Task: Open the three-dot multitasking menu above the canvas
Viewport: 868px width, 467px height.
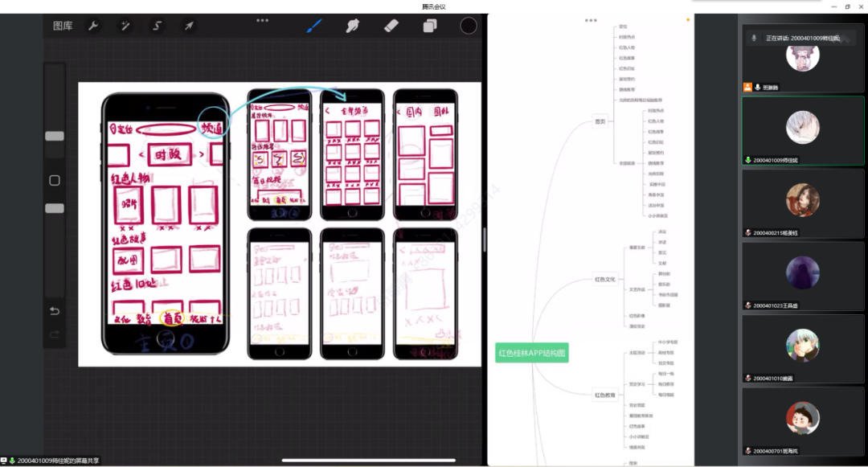Action: click(x=263, y=20)
